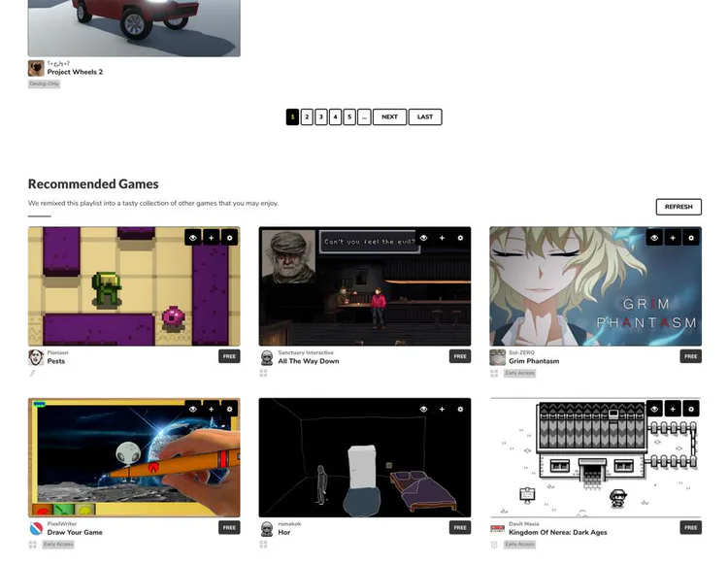Viewport: 728px width, 563px height.
Task: Open Project Wheels 2 title link
Action: click(x=75, y=72)
